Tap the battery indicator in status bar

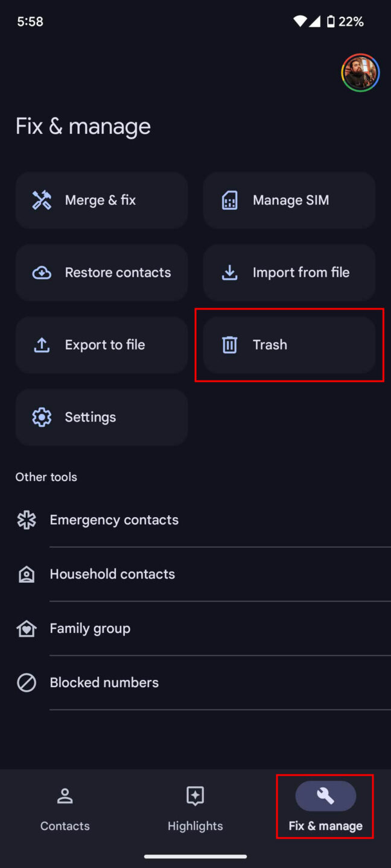coord(331,22)
